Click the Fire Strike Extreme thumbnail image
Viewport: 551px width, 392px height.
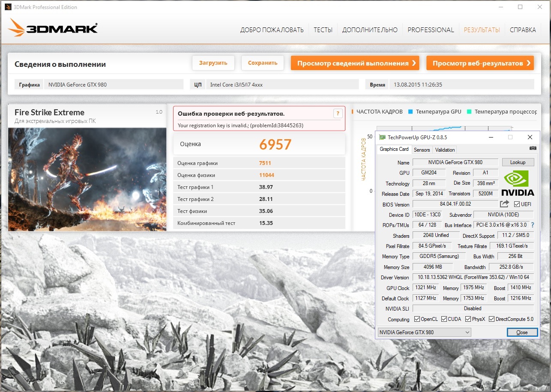point(87,179)
